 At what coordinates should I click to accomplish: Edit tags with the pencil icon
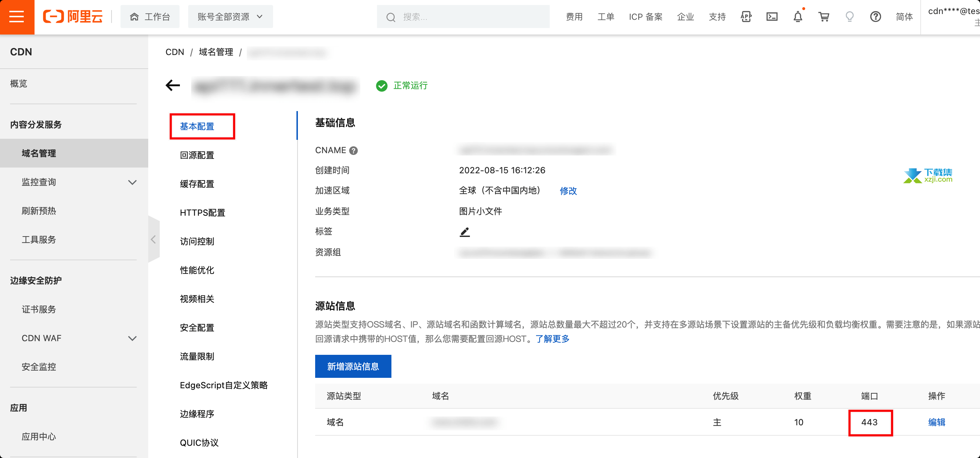coord(464,232)
